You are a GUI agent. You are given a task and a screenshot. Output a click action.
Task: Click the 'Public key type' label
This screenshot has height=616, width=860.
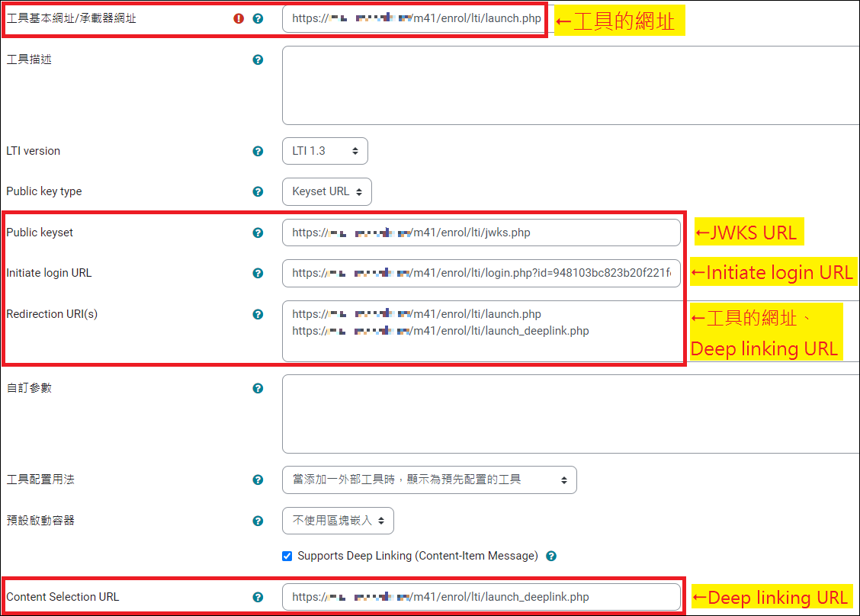coord(44,191)
